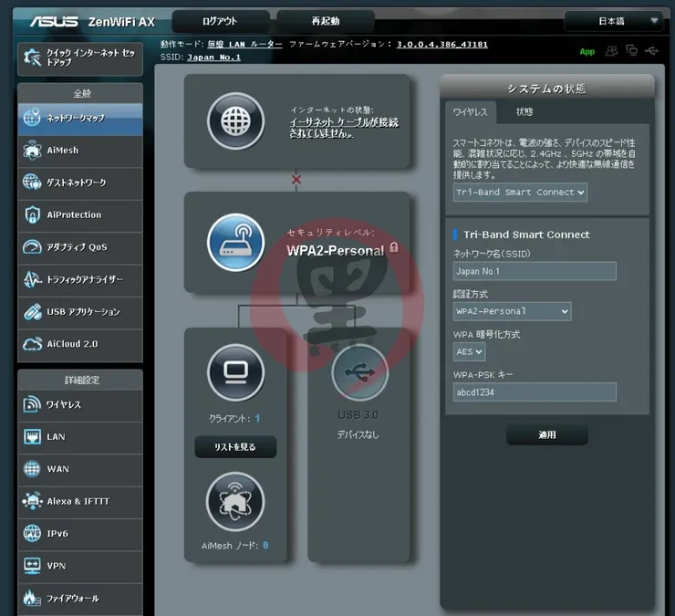Open USB Application sidebar icon
The width and height of the screenshot is (675, 616).
click(32, 311)
